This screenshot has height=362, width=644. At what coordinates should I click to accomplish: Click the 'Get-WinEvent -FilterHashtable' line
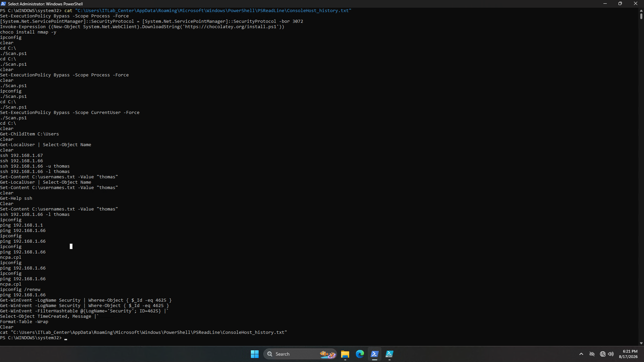84,311
